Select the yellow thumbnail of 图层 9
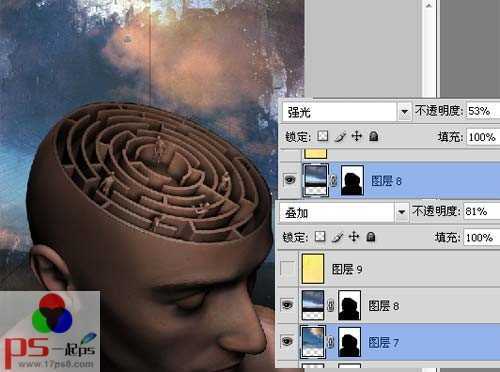Viewport: 500px width, 372px height. point(313,269)
